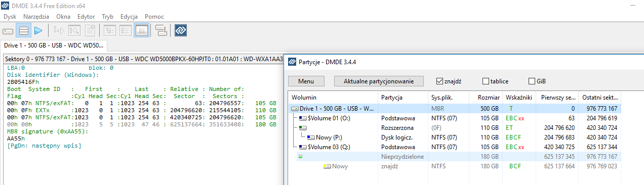
Task: Open the Edytor menu
Action: 86,17
